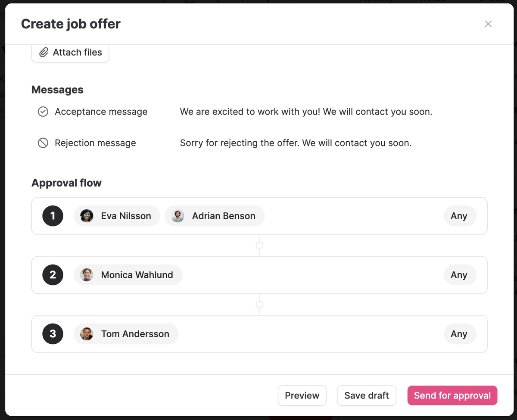This screenshot has height=420, width=517.
Task: Click the acceptance message checkmark icon
Action: 43,112
